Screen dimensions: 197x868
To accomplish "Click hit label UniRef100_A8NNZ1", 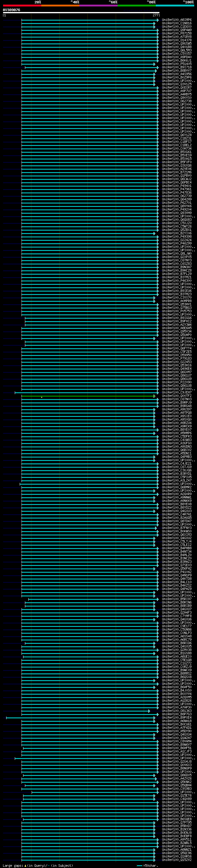I will coord(176,850).
